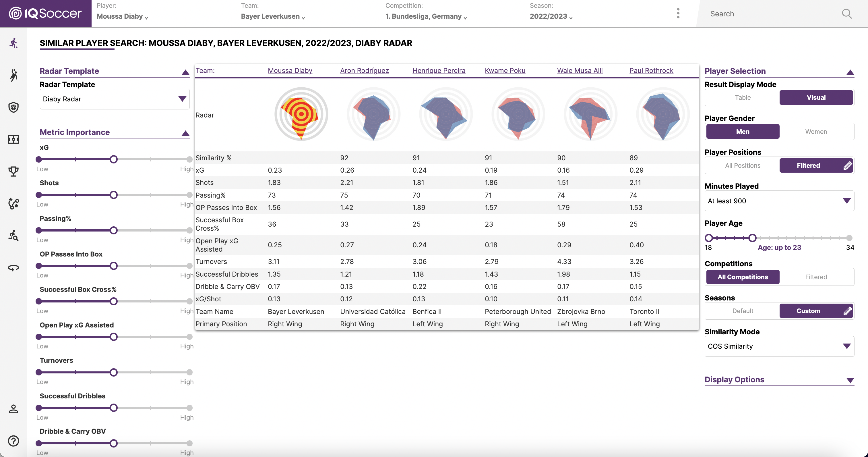
Task: Open the Season dropdown 2022/2023
Action: (x=551, y=16)
